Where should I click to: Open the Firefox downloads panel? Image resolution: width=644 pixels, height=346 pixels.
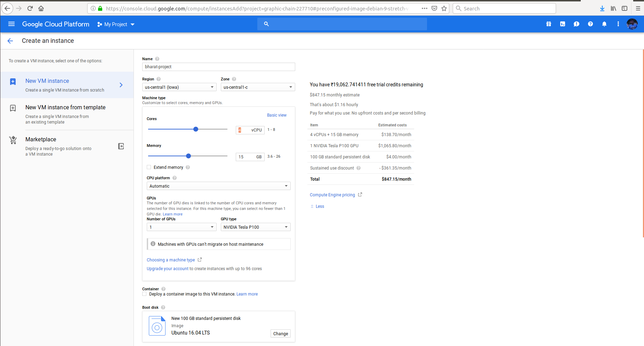(x=602, y=8)
